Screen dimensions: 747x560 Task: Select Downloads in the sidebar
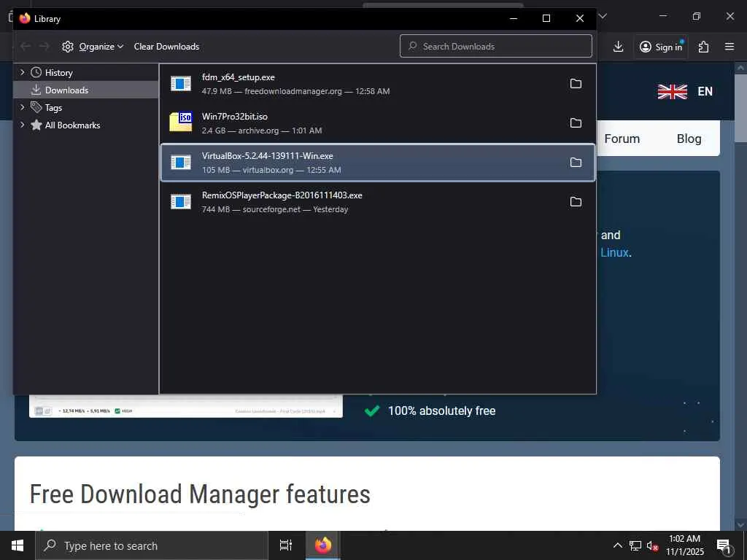(x=66, y=90)
